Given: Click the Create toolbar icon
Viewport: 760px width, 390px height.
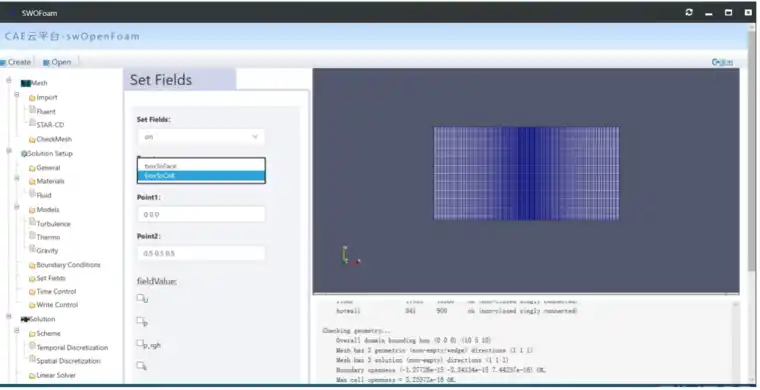Looking at the screenshot, I should pyautogui.click(x=3, y=62).
